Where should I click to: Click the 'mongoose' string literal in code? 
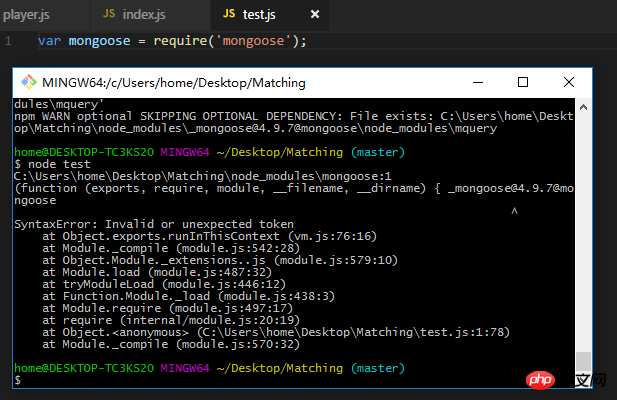coord(253,41)
